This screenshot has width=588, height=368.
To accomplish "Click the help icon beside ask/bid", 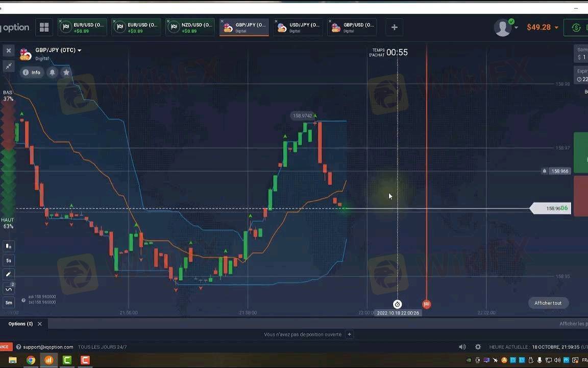I will (23, 300).
